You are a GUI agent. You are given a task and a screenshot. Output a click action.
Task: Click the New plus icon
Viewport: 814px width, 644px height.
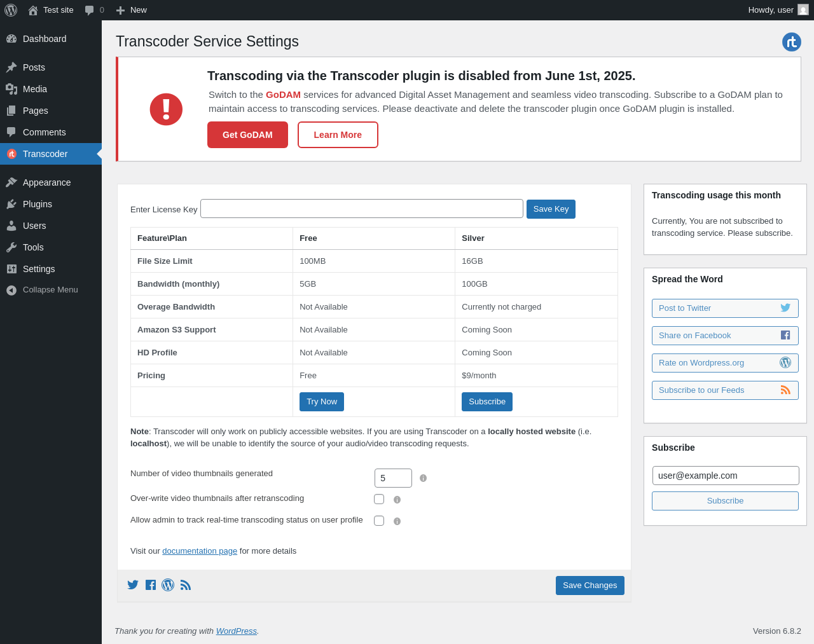click(x=120, y=10)
